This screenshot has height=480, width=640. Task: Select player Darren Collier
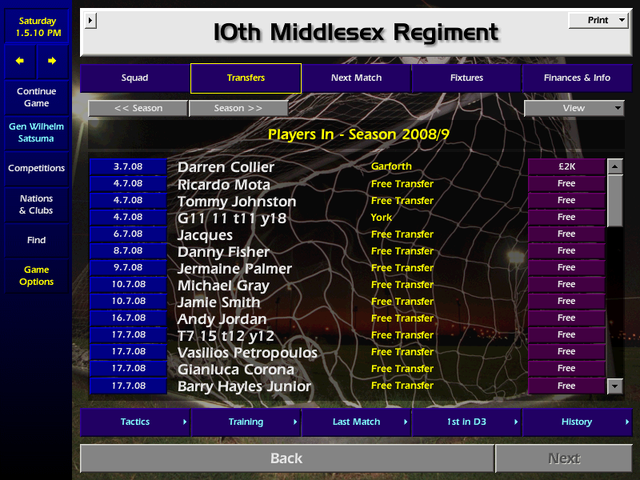pos(226,167)
